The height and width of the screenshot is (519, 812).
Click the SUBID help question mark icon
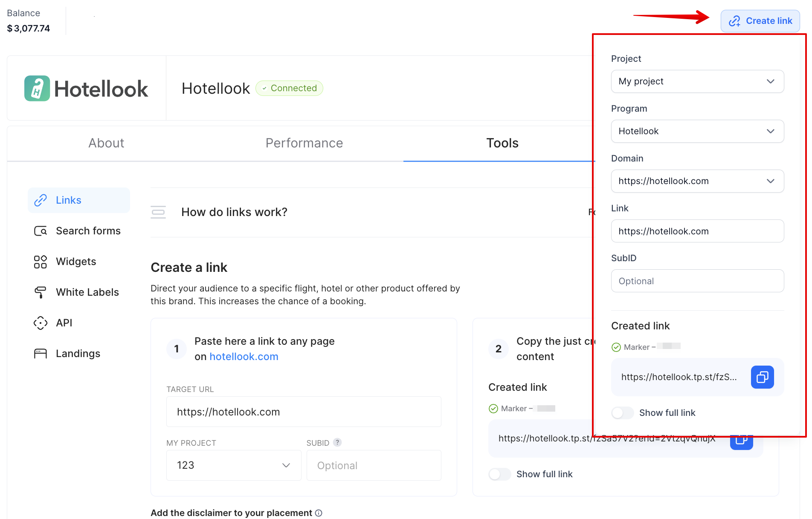(337, 443)
